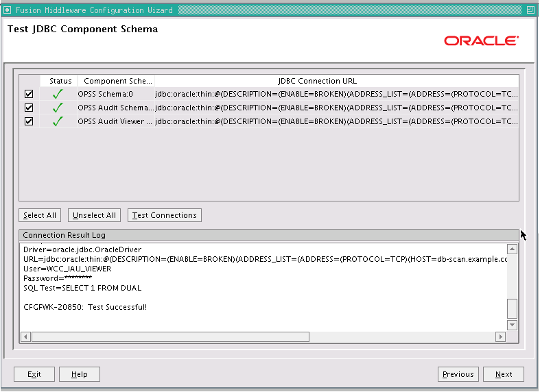The width and height of the screenshot is (540, 392).
Task: Open the Help button
Action: (x=80, y=374)
